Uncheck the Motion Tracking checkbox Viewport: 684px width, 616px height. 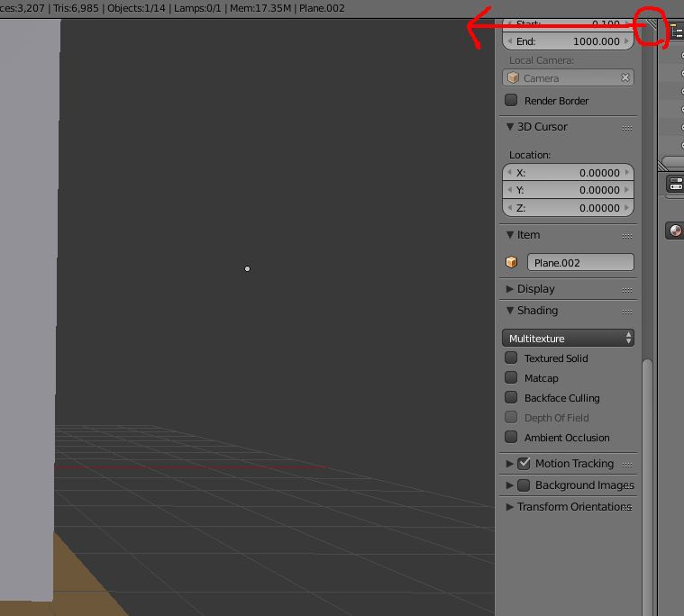pyautogui.click(x=524, y=464)
